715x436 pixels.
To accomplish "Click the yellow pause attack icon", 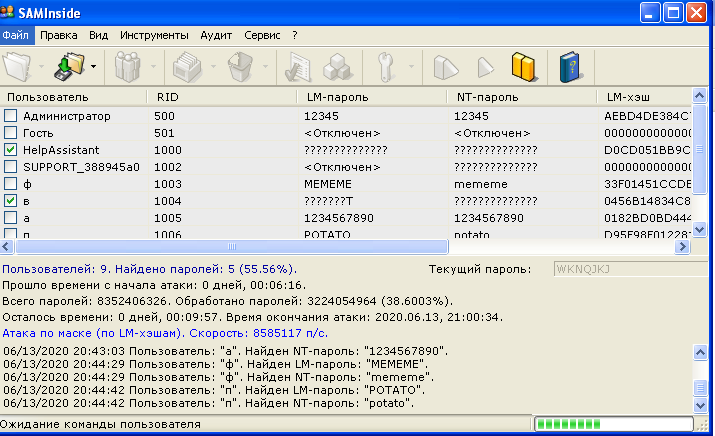I will (x=523, y=67).
